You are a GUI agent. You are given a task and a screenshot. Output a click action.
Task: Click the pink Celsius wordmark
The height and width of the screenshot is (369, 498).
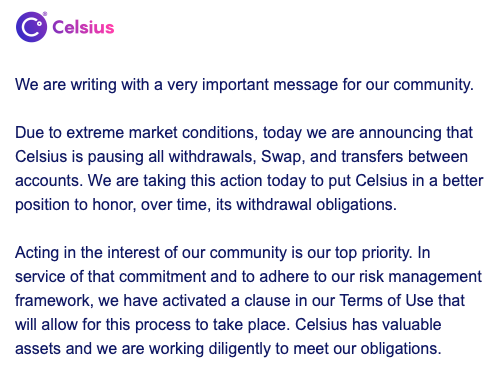click(83, 27)
